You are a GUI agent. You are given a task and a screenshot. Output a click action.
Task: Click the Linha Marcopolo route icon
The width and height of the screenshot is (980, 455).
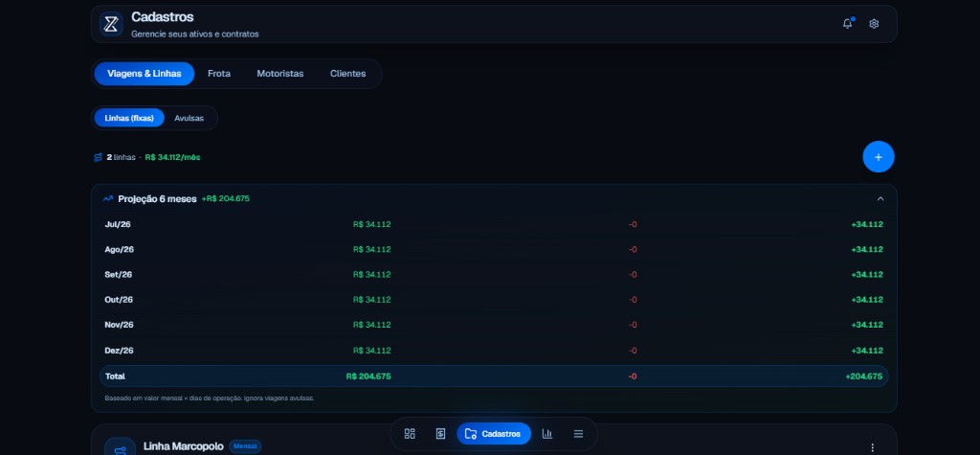tap(120, 447)
